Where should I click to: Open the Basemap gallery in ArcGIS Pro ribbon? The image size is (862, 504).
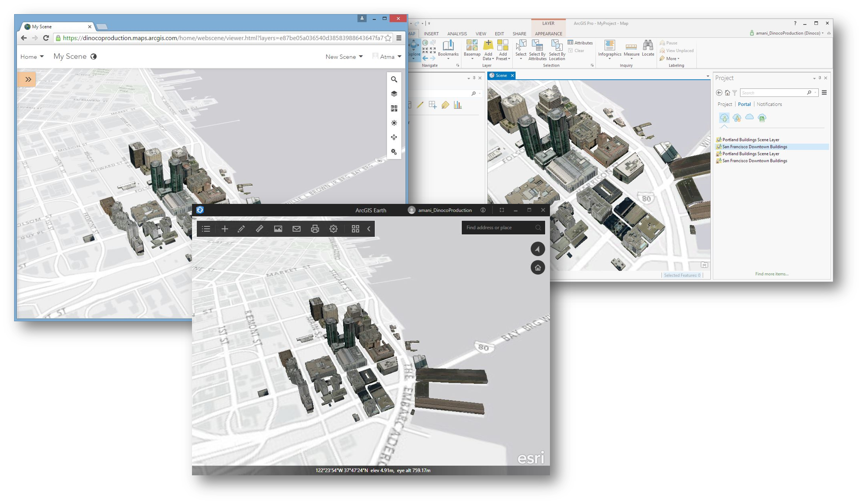point(472,49)
